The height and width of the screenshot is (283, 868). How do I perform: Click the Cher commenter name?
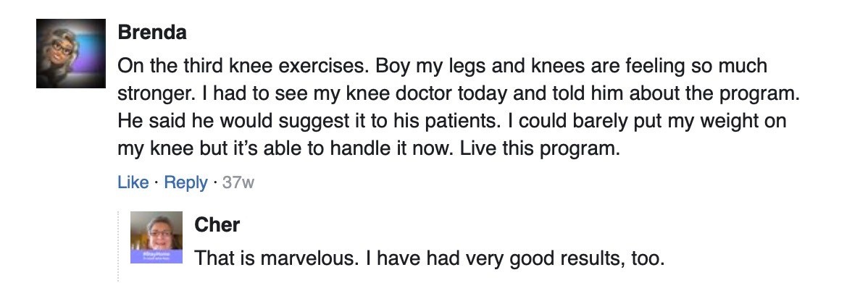click(217, 225)
